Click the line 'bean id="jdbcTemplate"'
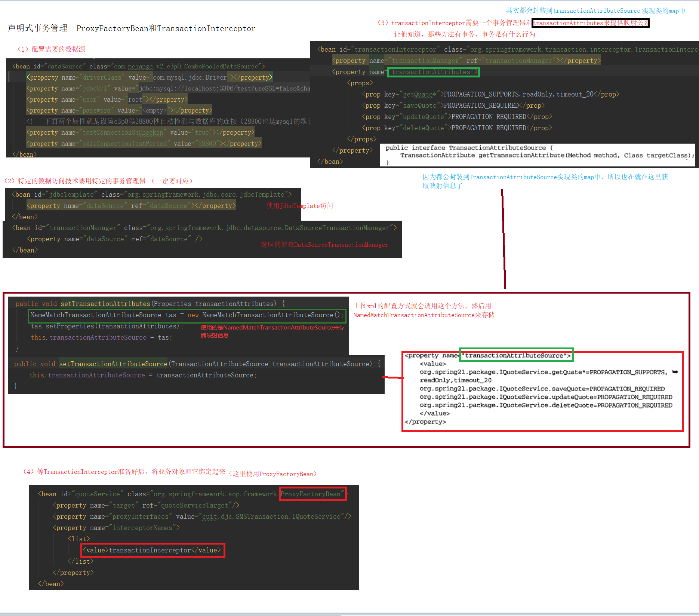 (x=152, y=194)
